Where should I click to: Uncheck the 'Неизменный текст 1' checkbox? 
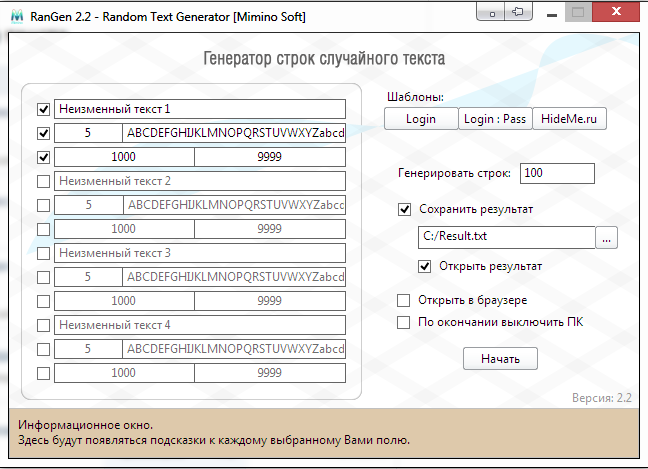(x=43, y=109)
